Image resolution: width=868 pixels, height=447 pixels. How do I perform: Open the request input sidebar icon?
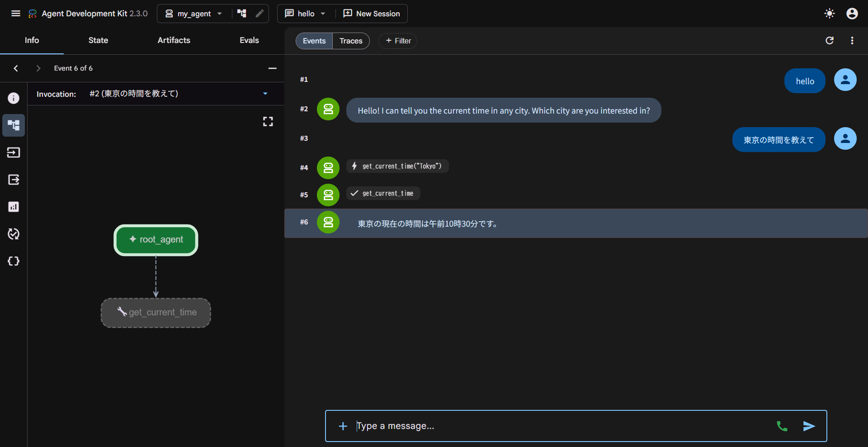14,152
